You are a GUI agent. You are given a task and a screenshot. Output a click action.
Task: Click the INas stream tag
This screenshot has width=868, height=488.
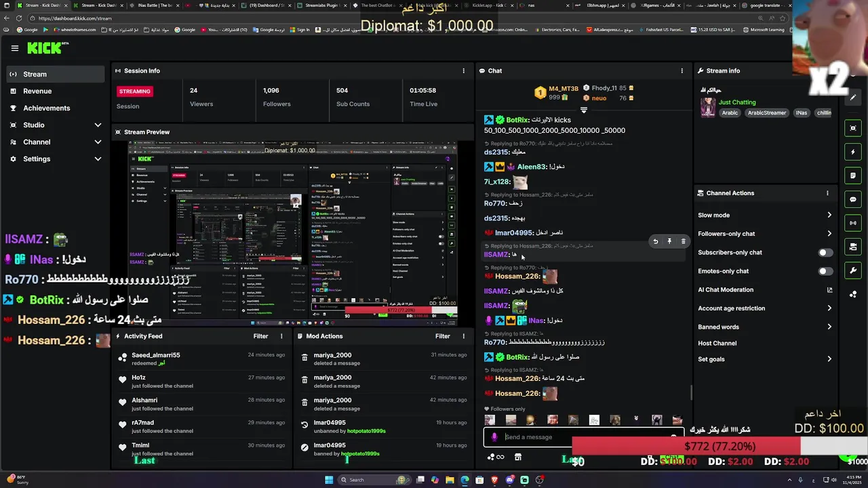[802, 113]
